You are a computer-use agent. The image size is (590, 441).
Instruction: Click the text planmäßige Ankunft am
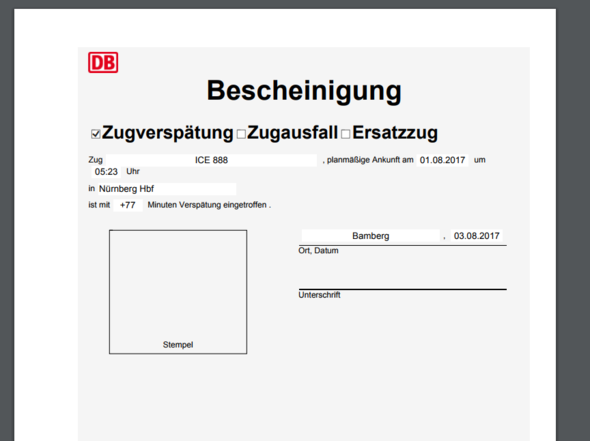370,160
